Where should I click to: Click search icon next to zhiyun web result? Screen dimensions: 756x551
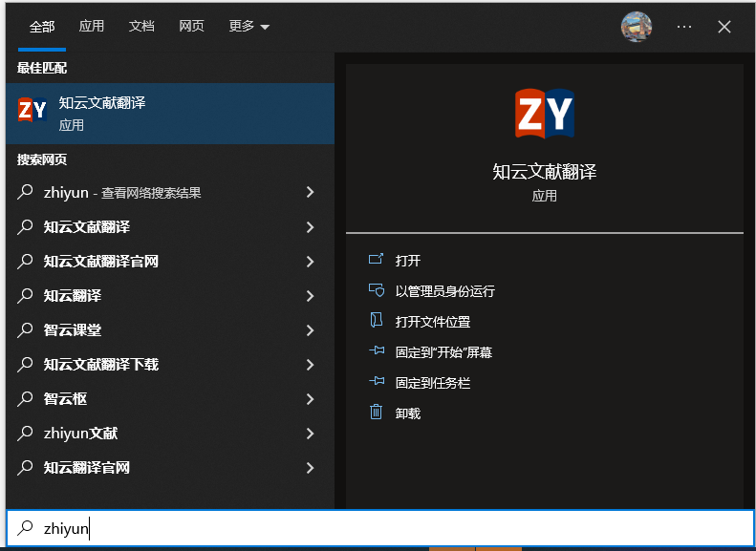click(25, 192)
